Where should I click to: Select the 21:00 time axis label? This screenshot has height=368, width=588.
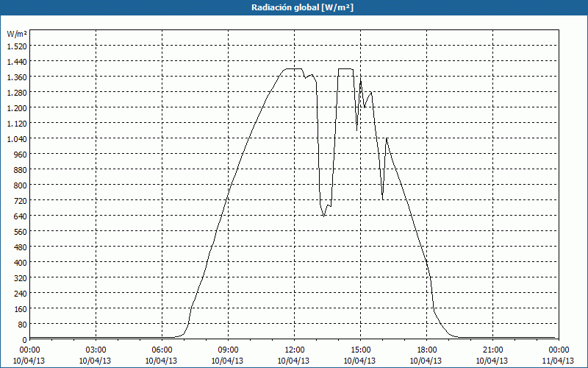492,350
